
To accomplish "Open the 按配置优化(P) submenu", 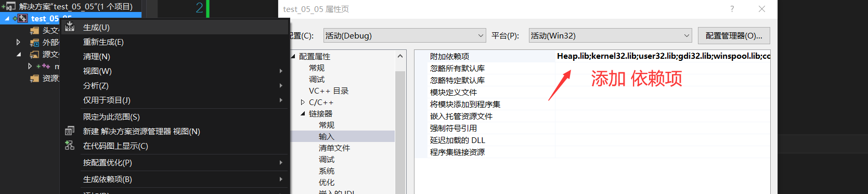I will (175, 162).
